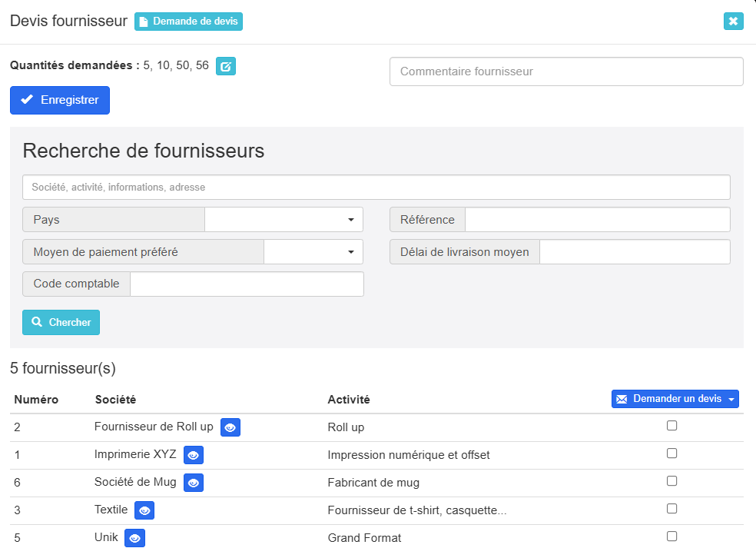Focus the Commentaire fournisseur field
The image size is (756, 558).
pyautogui.click(x=566, y=71)
